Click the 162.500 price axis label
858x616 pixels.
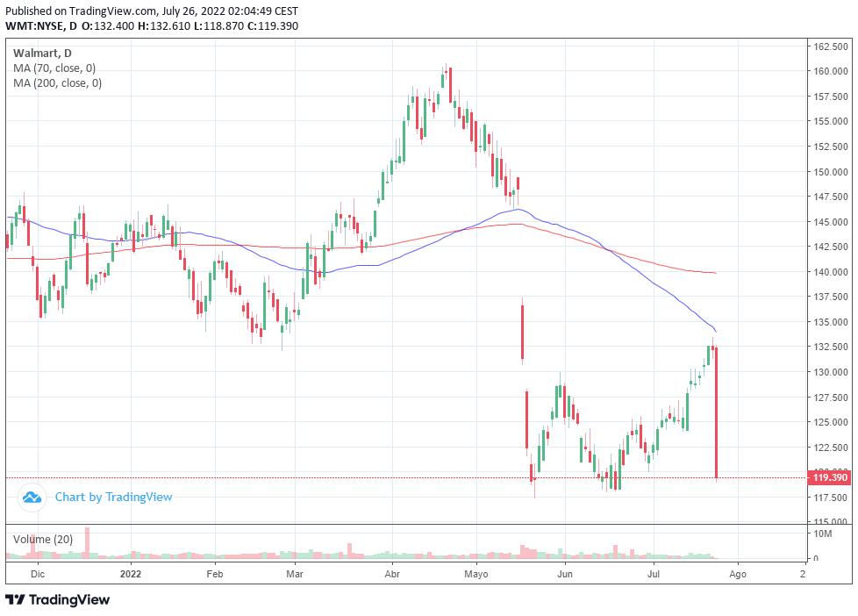click(x=831, y=47)
